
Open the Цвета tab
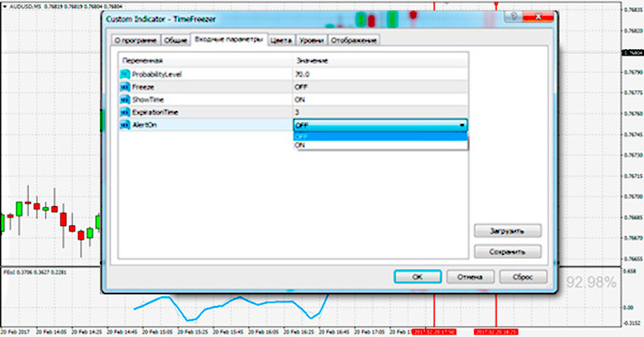pos(281,40)
